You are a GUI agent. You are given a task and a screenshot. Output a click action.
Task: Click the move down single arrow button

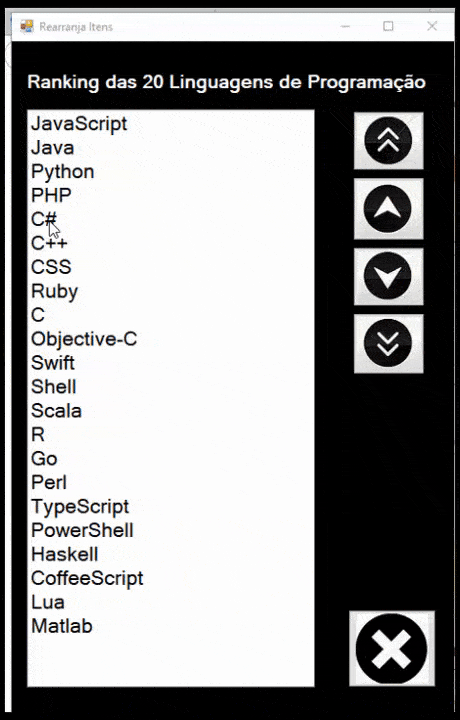(x=388, y=276)
